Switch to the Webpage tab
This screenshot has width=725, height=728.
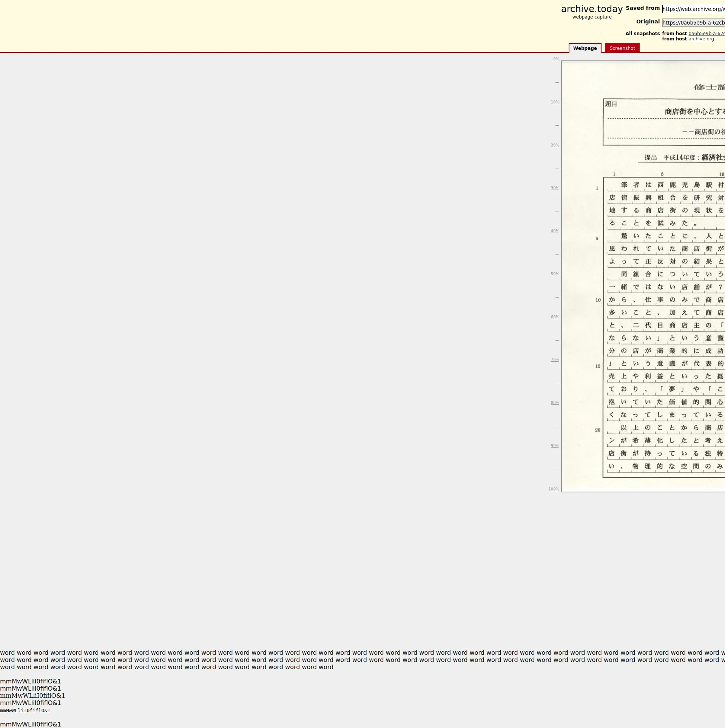[585, 48]
